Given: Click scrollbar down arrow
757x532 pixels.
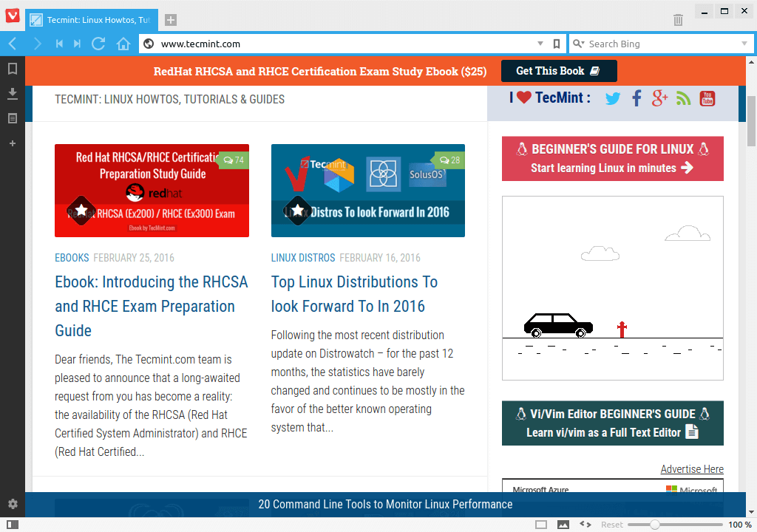Looking at the screenshot, I should click(x=751, y=512).
